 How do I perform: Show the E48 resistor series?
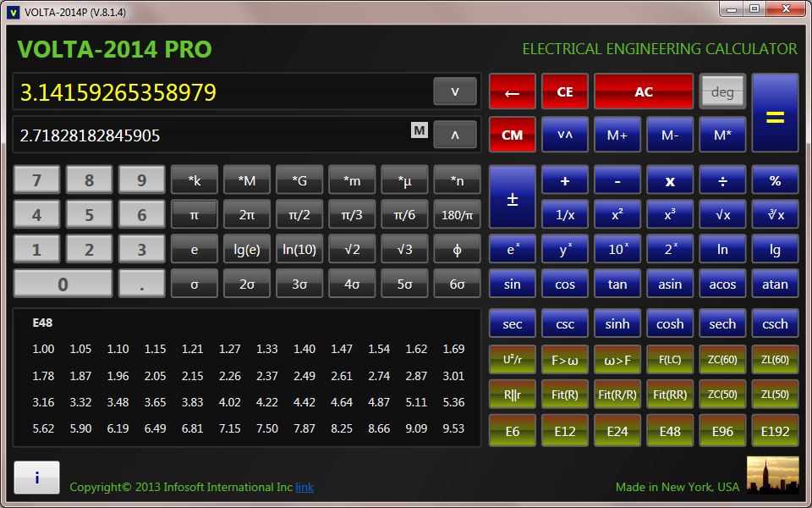click(670, 430)
